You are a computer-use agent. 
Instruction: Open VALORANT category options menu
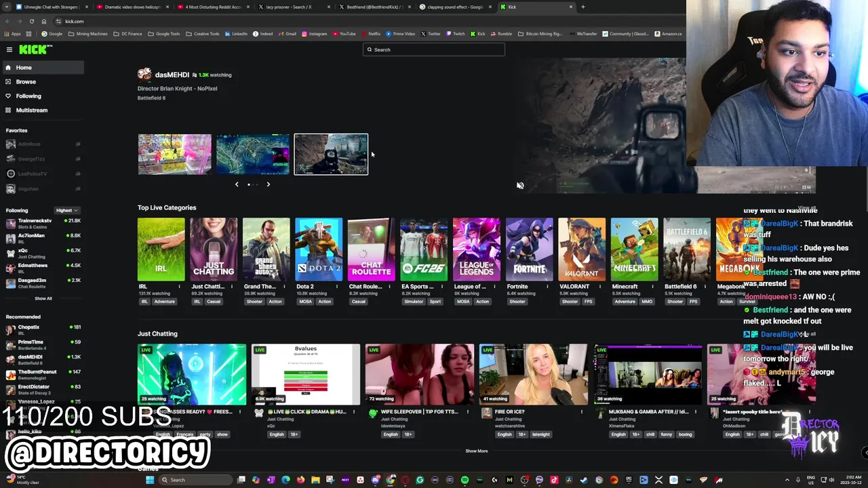coord(601,287)
